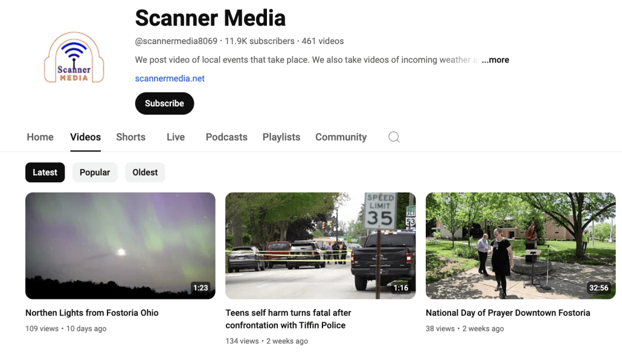The height and width of the screenshot is (364, 622).
Task: Click the channel search magnifier icon
Action: coord(394,137)
